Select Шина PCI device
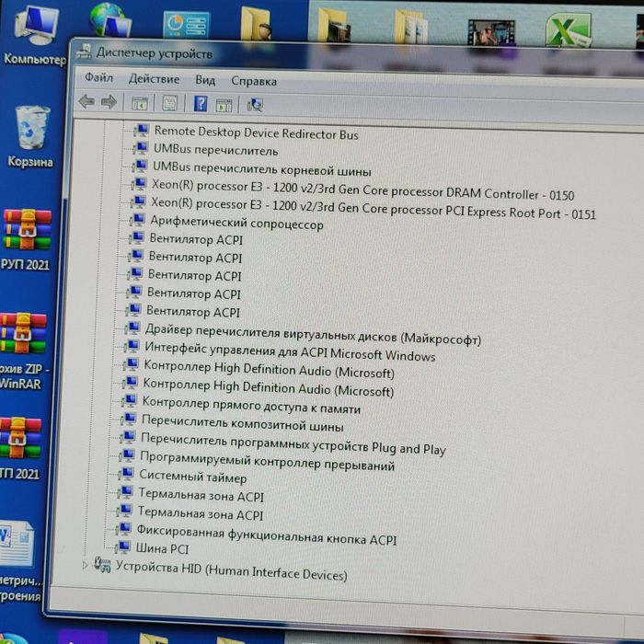 click(162, 548)
